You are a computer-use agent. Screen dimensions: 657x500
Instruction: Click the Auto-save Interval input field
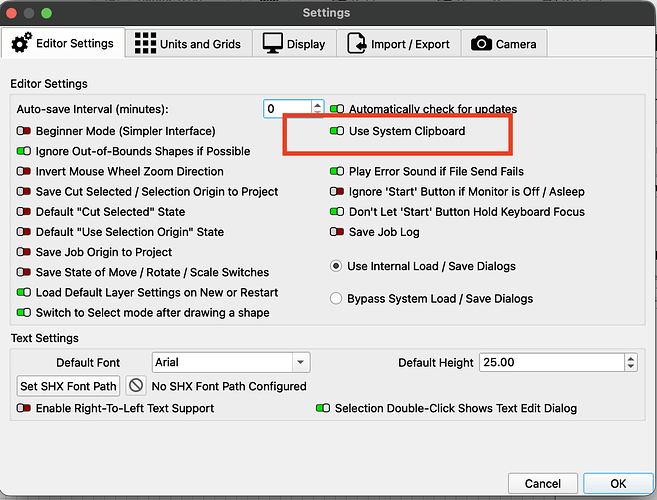[287, 109]
